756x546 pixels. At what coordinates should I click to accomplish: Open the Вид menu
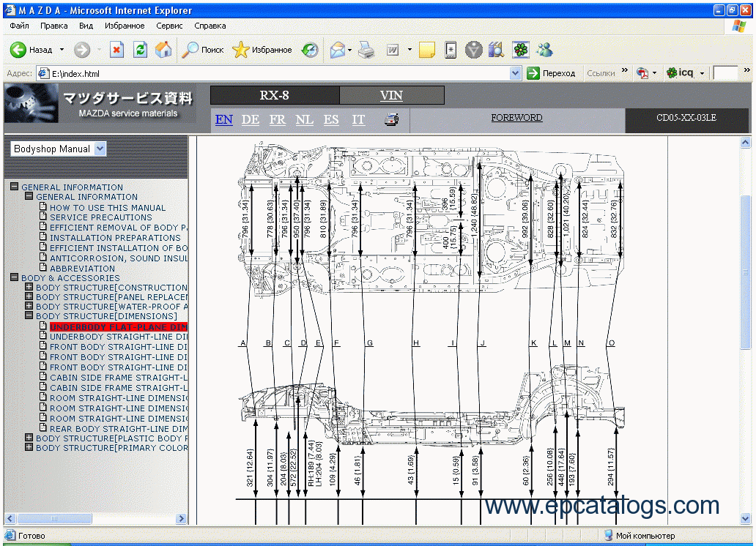pyautogui.click(x=86, y=26)
